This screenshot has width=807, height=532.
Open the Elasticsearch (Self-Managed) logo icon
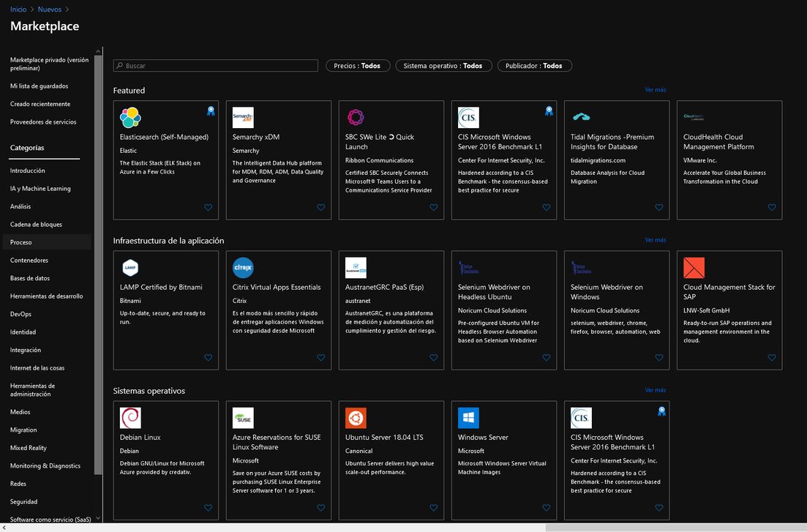pyautogui.click(x=130, y=117)
